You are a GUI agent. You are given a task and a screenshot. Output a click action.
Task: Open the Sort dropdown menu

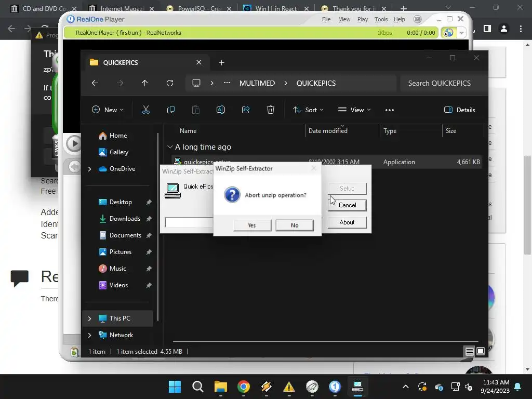[309, 110]
